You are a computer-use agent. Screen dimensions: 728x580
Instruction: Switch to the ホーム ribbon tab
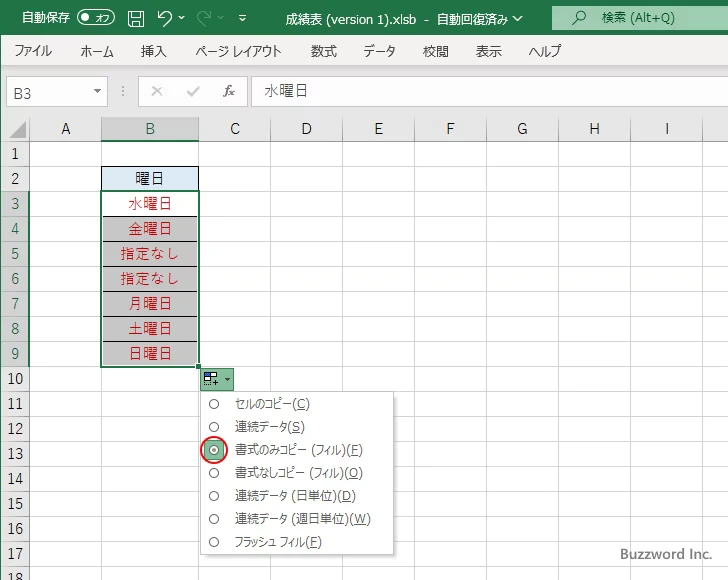[x=97, y=51]
